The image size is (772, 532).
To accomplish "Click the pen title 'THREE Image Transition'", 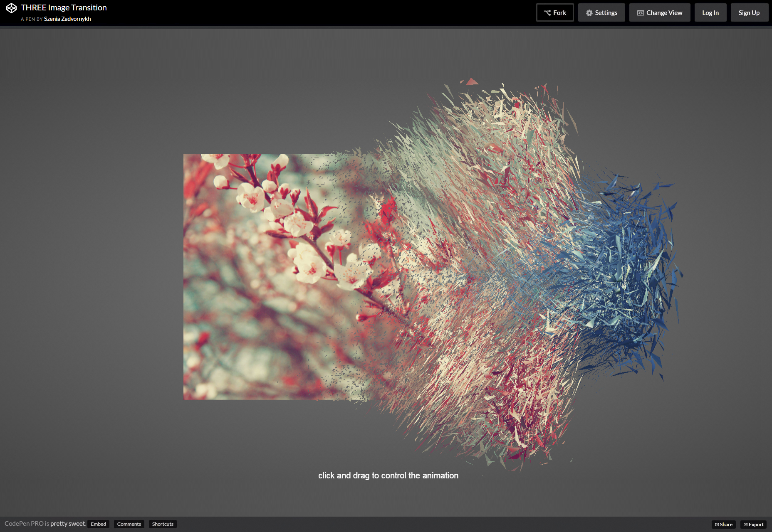I will [64, 7].
